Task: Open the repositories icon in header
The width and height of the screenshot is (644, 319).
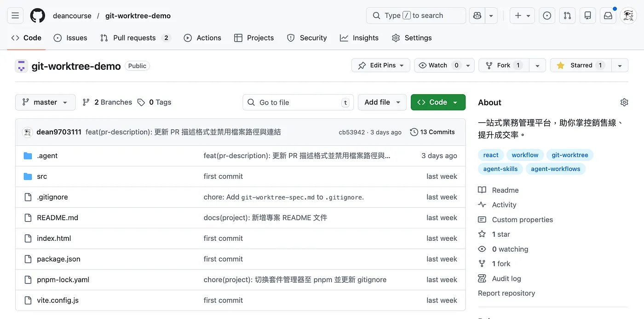Action: 587,16
